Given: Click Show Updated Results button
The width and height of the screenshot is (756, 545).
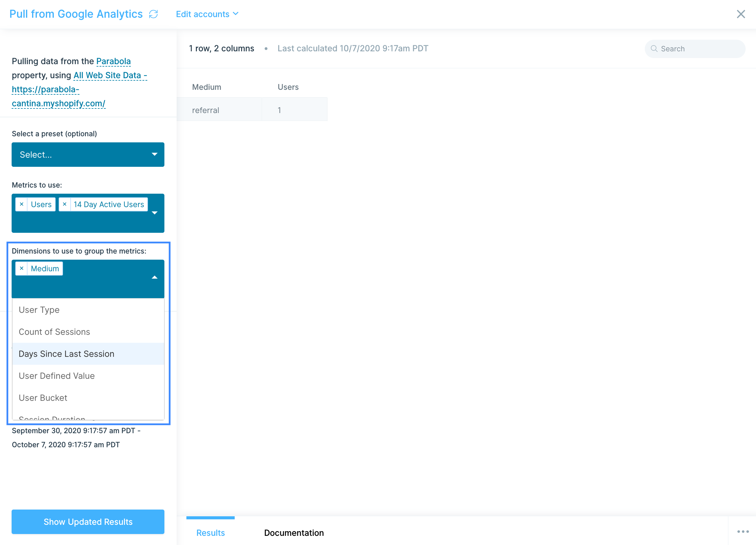Looking at the screenshot, I should tap(88, 521).
